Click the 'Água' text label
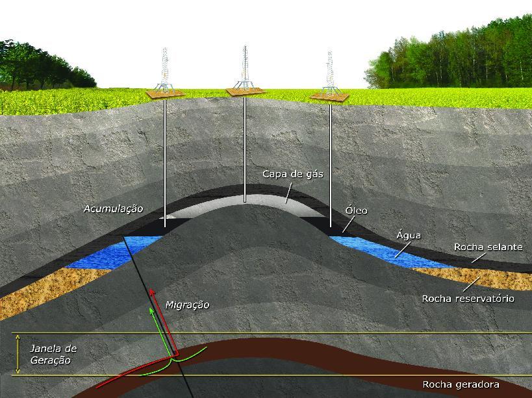The width and height of the screenshot is (532, 398). click(x=409, y=235)
